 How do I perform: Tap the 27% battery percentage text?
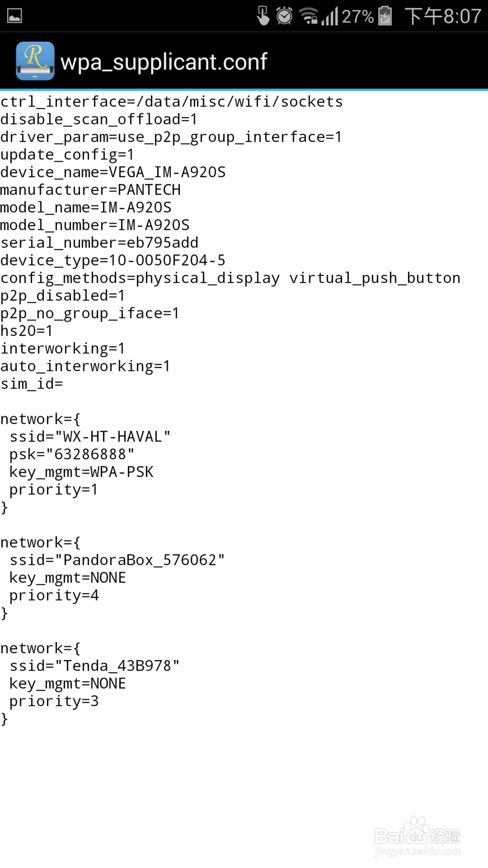358,17
